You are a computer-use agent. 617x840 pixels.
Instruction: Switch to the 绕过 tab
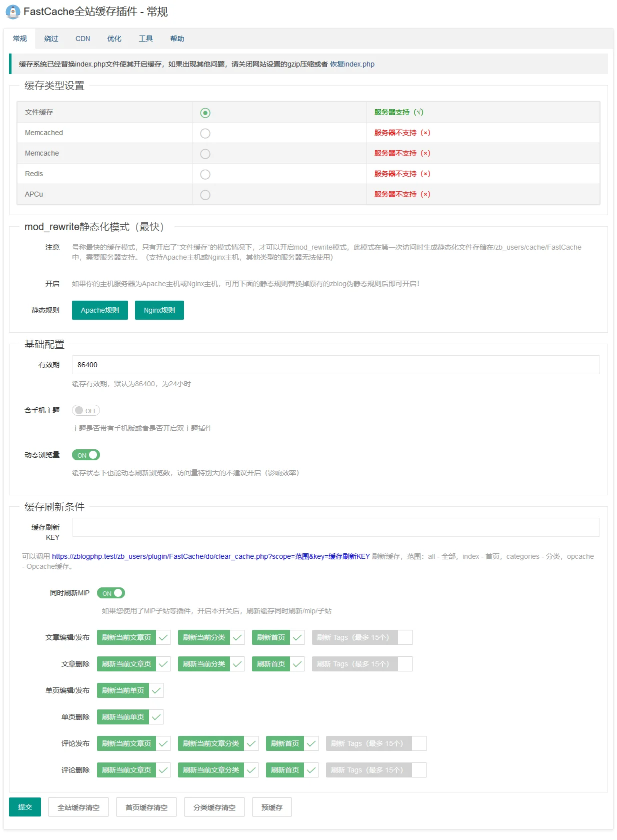[51, 39]
